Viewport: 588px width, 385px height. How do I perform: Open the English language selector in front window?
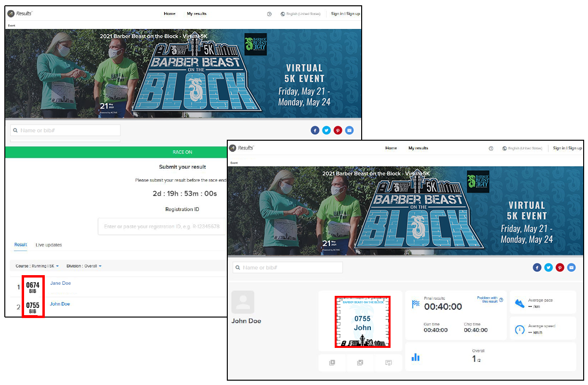tap(522, 148)
